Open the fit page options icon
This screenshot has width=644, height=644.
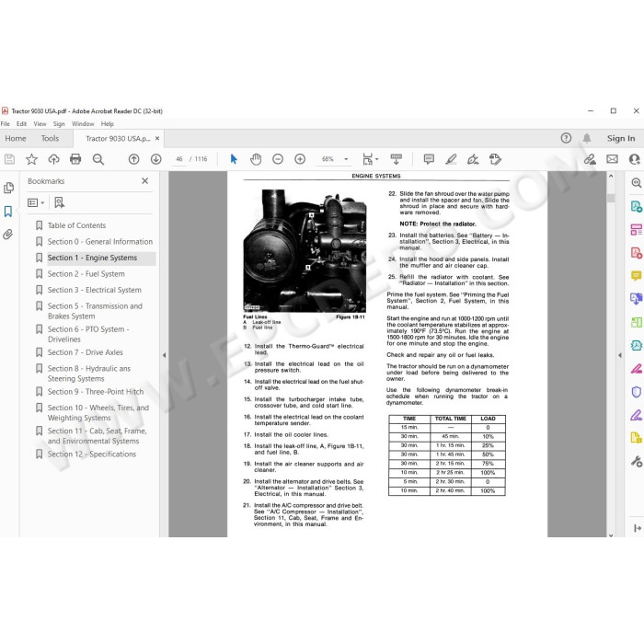[x=370, y=159]
